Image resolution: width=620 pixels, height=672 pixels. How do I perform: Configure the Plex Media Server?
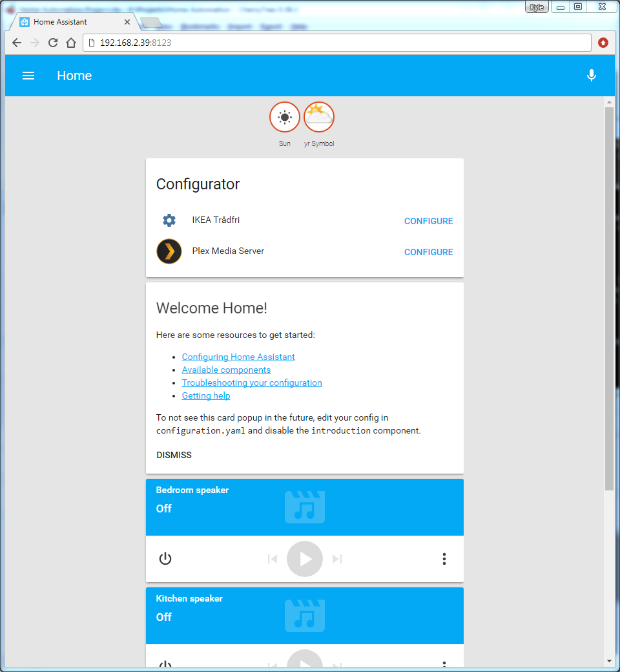point(428,252)
